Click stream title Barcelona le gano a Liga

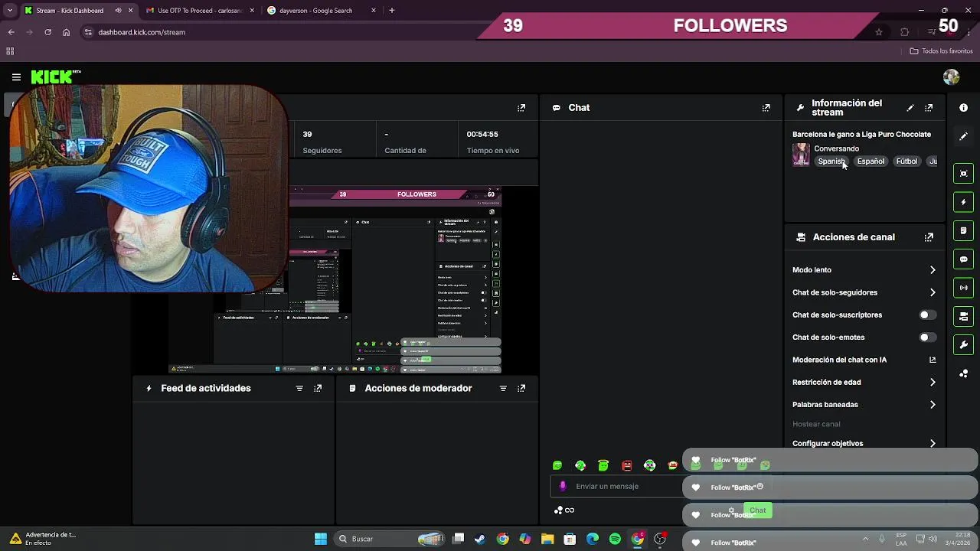[x=861, y=135]
